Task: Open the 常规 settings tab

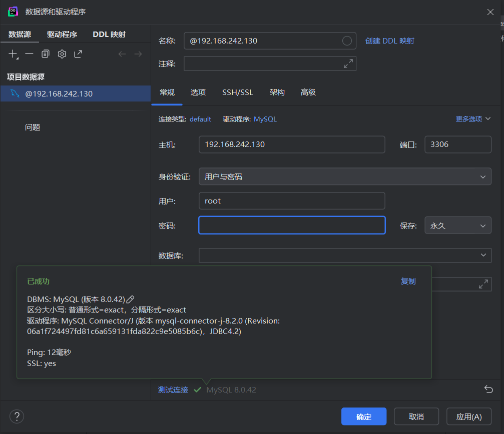Action: pos(167,92)
